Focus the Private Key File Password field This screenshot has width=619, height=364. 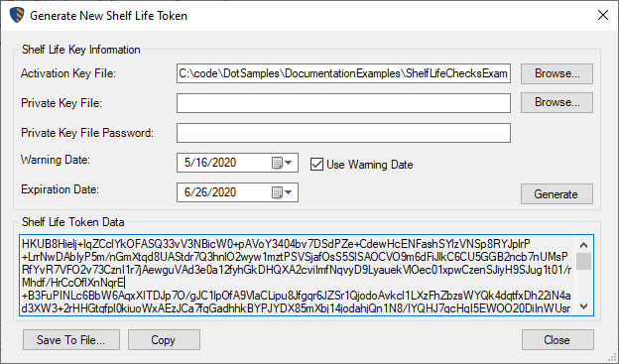click(x=343, y=133)
